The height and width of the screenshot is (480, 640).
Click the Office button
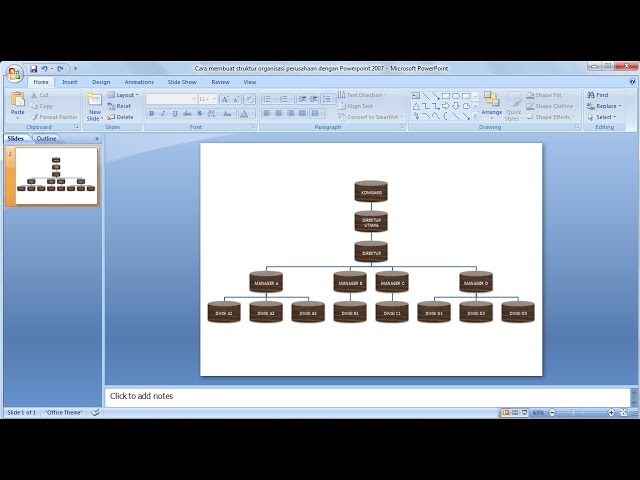(x=15, y=73)
